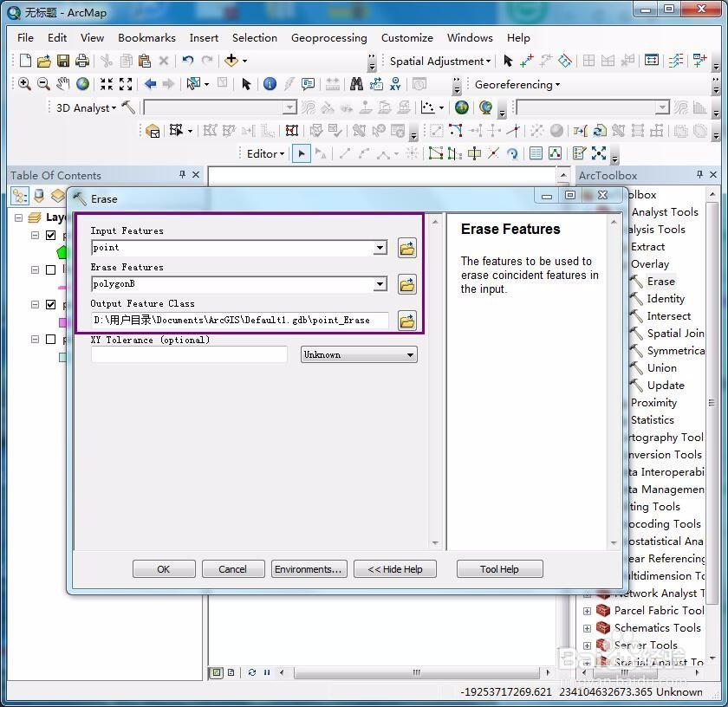Open Find with the binoculars icon
This screenshot has height=707, width=728.
pyautogui.click(x=356, y=84)
